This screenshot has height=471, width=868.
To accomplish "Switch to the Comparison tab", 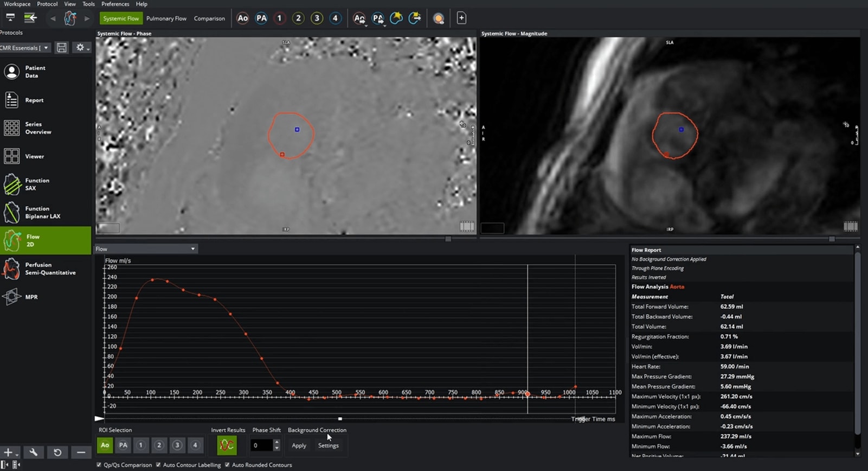I will pyautogui.click(x=209, y=18).
